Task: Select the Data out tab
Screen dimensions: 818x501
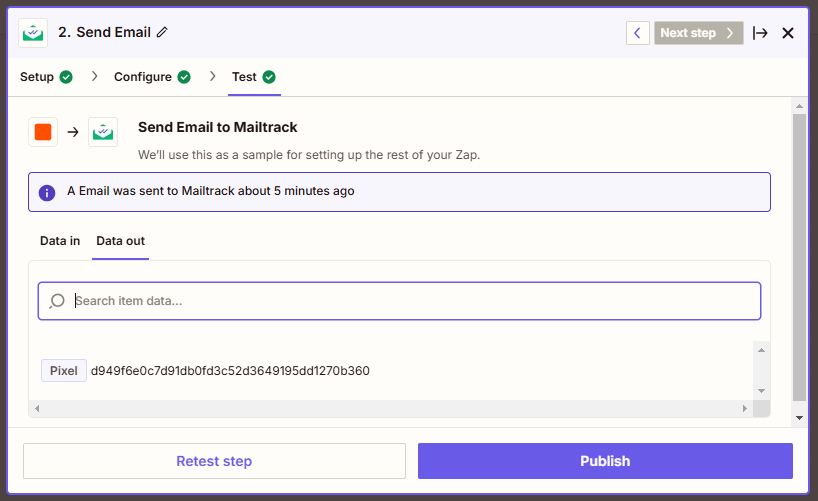Action: [120, 241]
